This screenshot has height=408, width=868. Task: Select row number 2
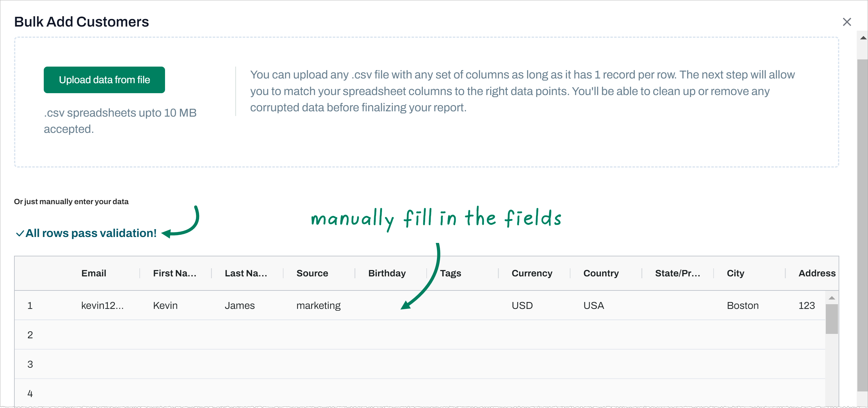30,335
